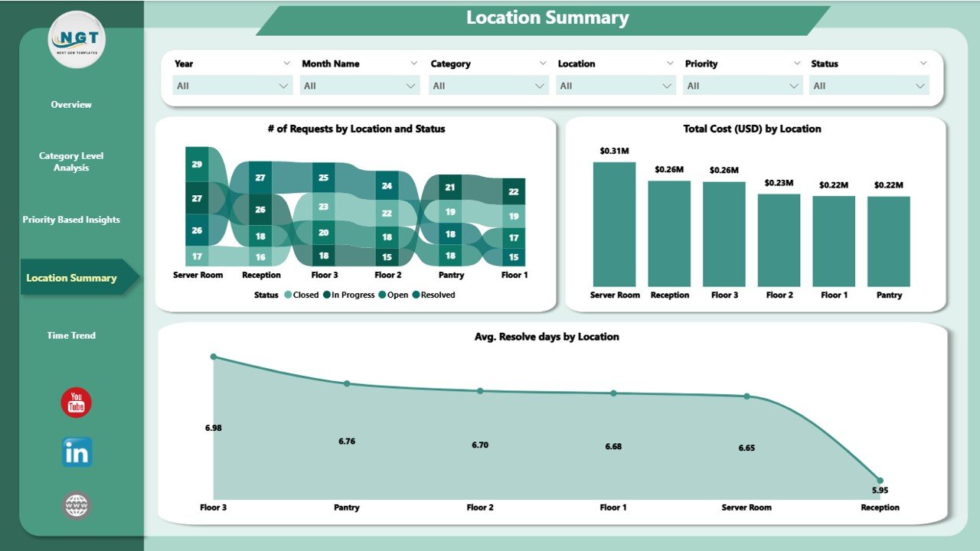Click "Avg. Resolve days by Location" title
980x551 pixels.
pyautogui.click(x=547, y=337)
